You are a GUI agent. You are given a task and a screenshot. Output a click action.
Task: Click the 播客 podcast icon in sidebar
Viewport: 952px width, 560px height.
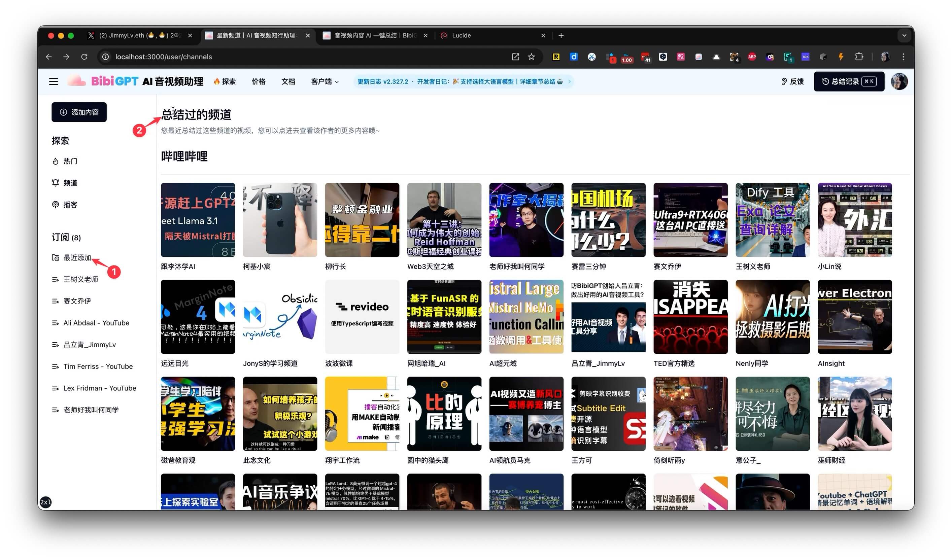(56, 205)
